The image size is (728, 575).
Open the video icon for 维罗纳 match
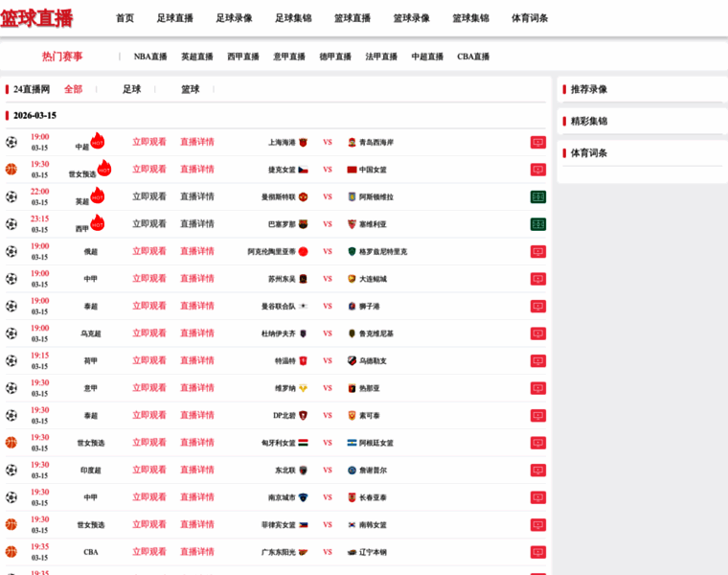pos(538,388)
